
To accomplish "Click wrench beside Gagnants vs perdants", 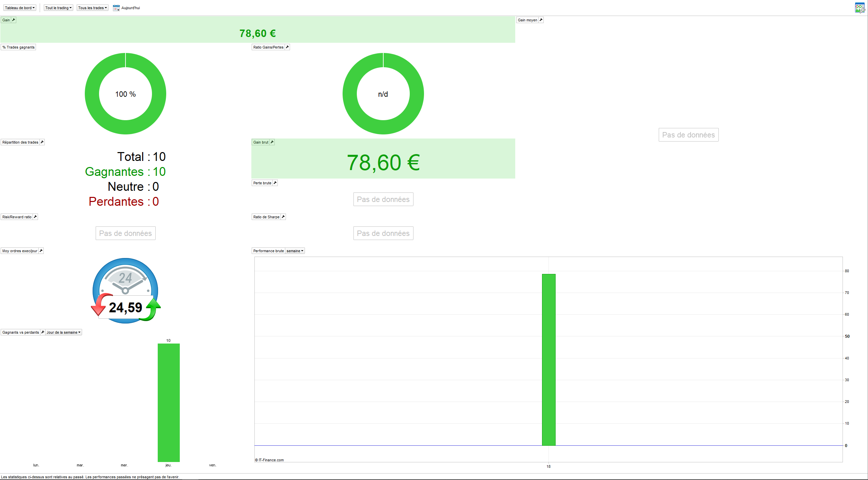I will coord(43,332).
